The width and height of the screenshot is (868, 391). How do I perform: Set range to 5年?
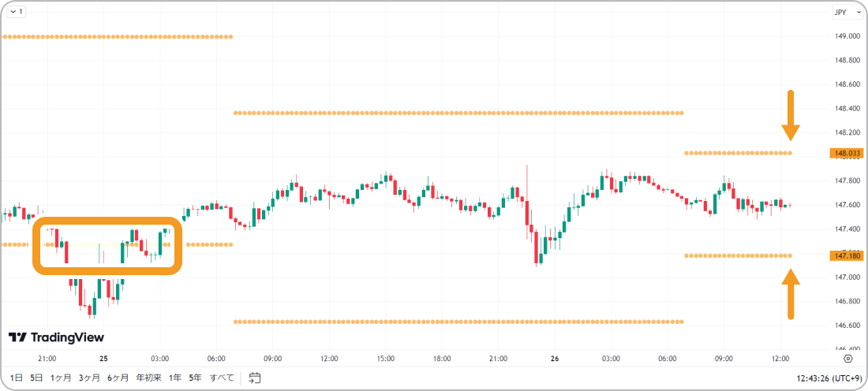click(196, 378)
